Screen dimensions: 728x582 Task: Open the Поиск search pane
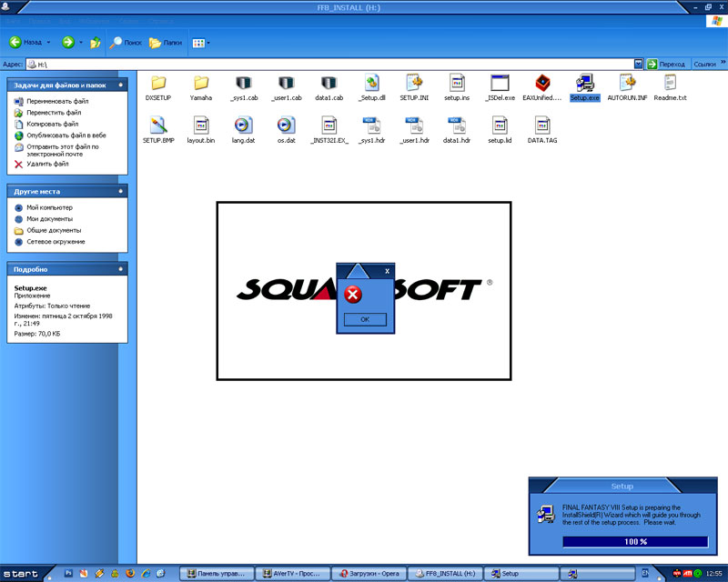coord(126,42)
